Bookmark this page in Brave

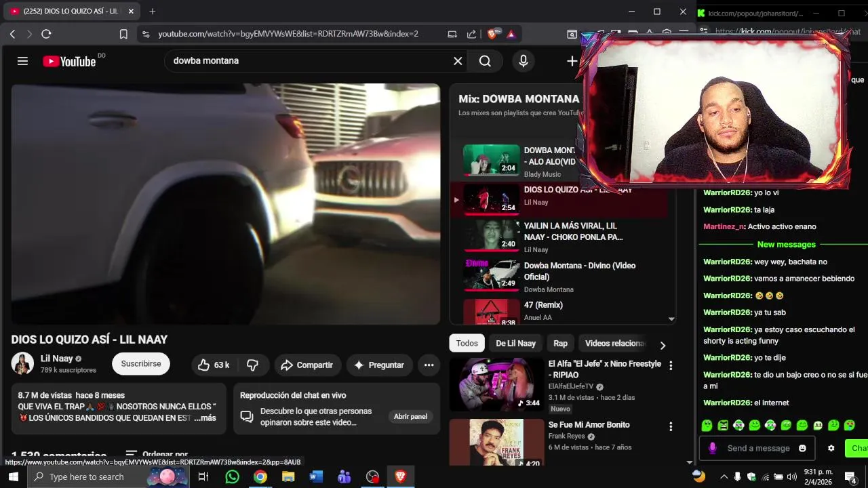(x=123, y=34)
